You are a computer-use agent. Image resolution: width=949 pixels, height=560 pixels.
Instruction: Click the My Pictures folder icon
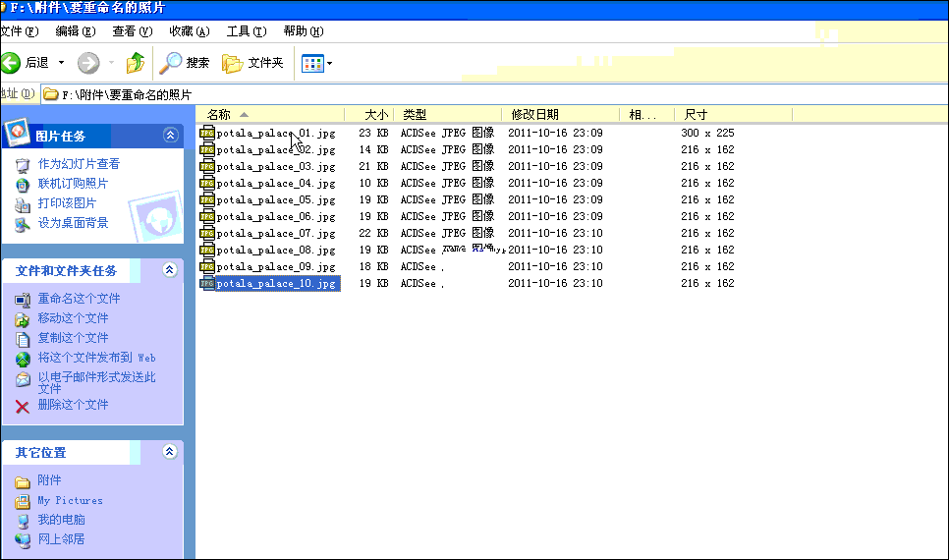23,501
